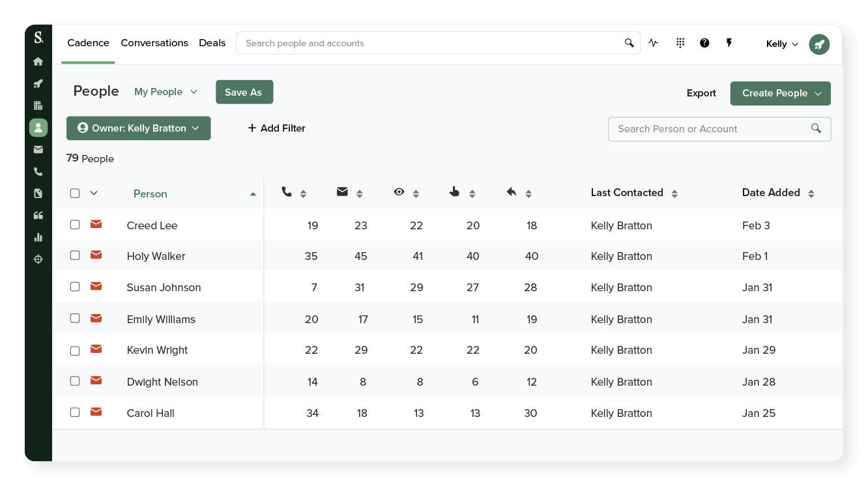Click the dialpad icon in the top bar
The height and width of the screenshot is (486, 868).
680,43
